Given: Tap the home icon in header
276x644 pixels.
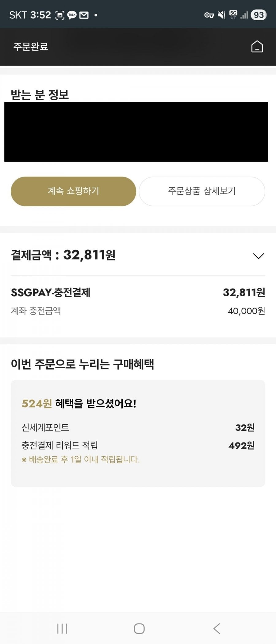Looking at the screenshot, I should point(257,47).
